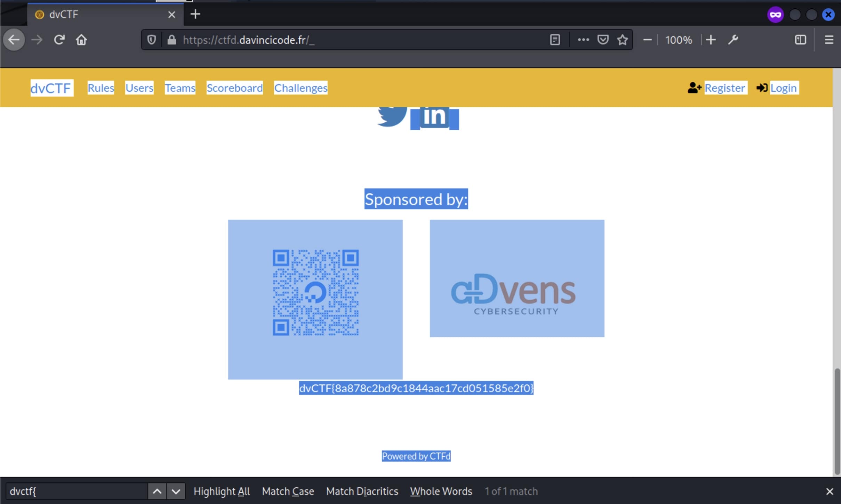841x504 pixels.
Task: Click the blue window close button
Action: tap(828, 15)
